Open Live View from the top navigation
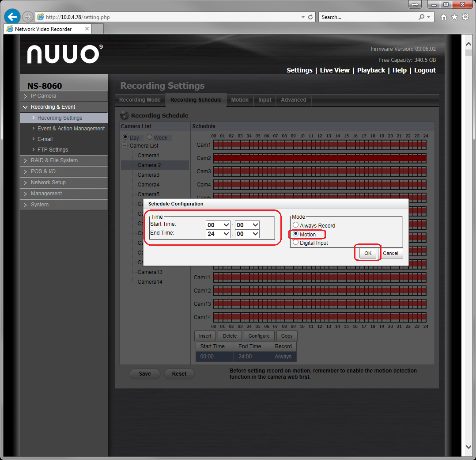The height and width of the screenshot is (460, 476). (x=334, y=70)
